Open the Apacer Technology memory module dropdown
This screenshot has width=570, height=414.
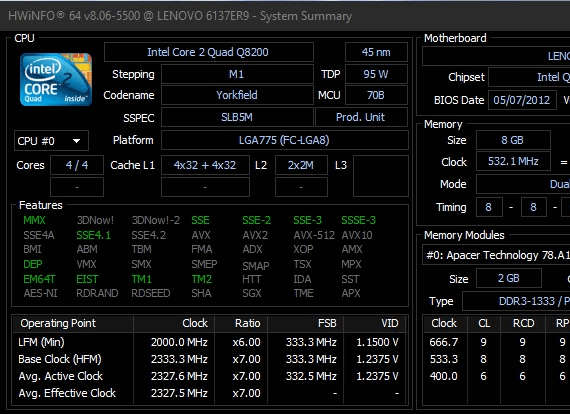point(496,255)
